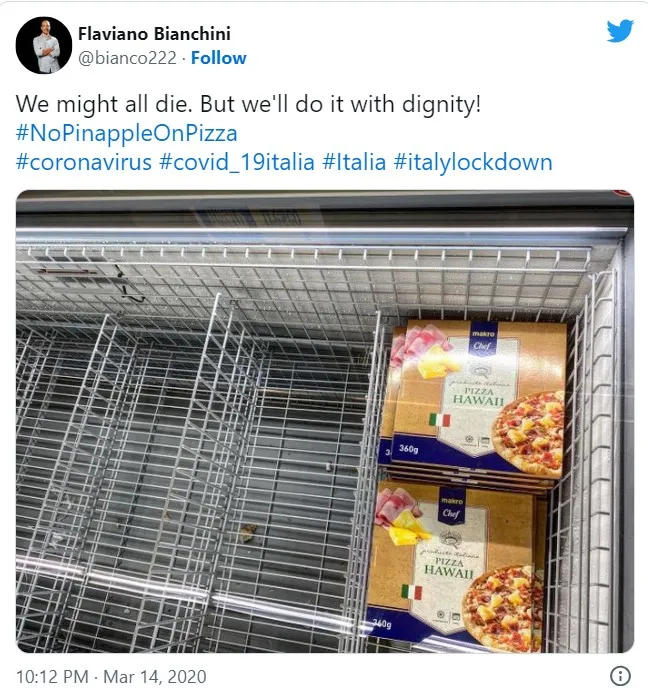Open the empty freezer photo
The width and height of the screenshot is (648, 688).
325,421
